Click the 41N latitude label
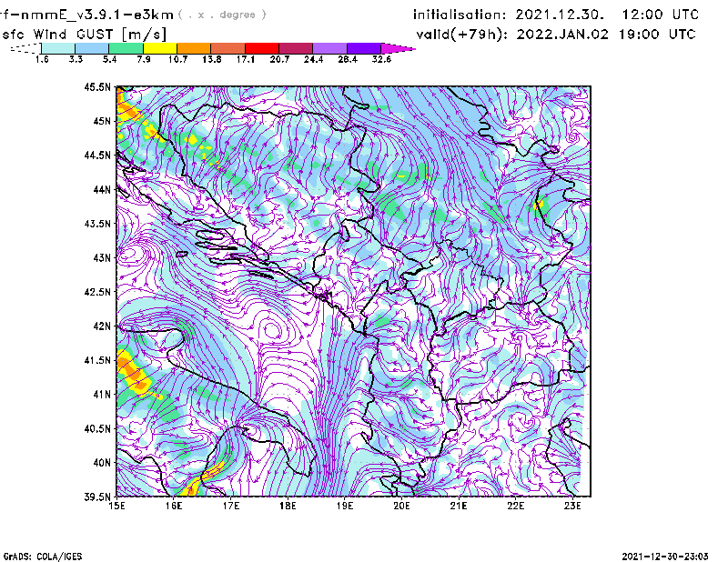The image size is (728, 562). click(x=102, y=395)
